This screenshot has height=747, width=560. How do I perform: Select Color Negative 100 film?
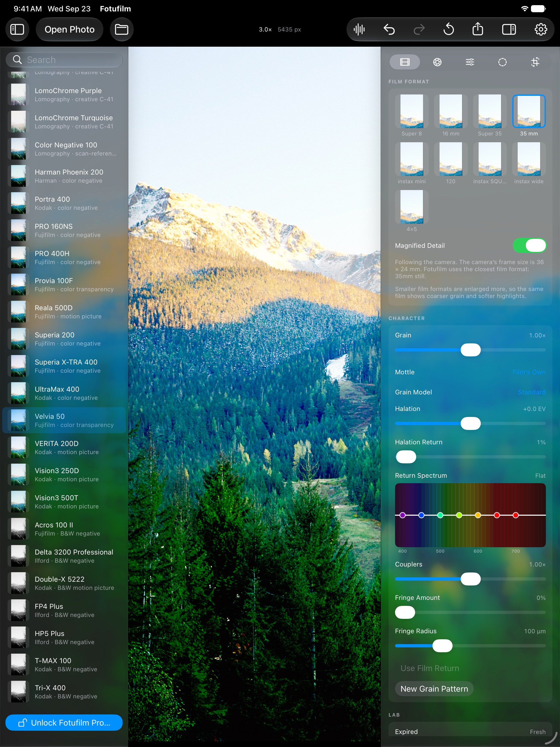64,149
